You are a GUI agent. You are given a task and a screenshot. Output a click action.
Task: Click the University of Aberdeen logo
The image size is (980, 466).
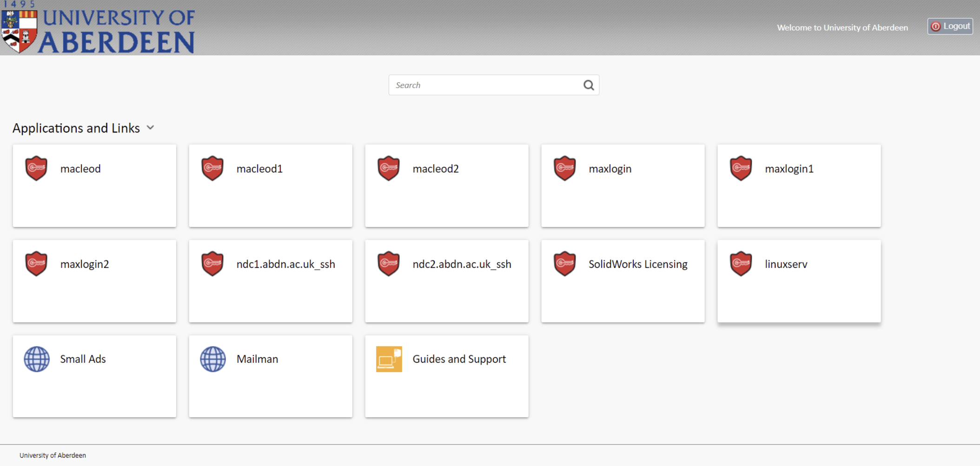click(x=98, y=28)
